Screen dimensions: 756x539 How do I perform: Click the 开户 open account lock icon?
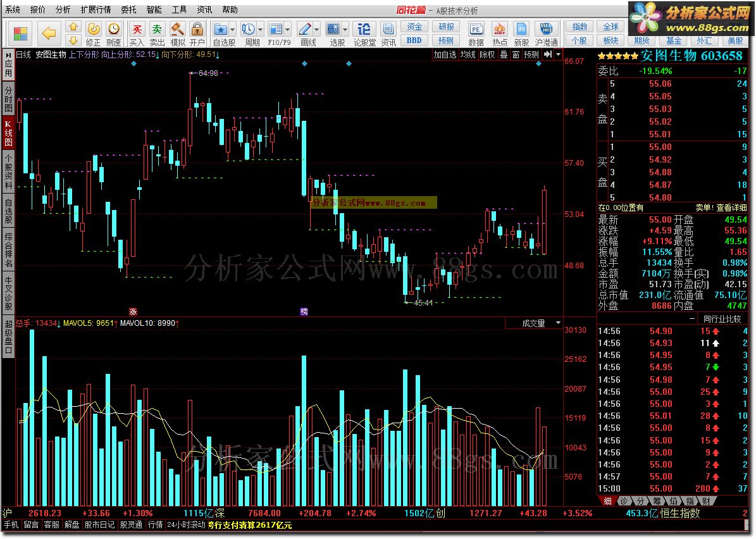point(197,34)
